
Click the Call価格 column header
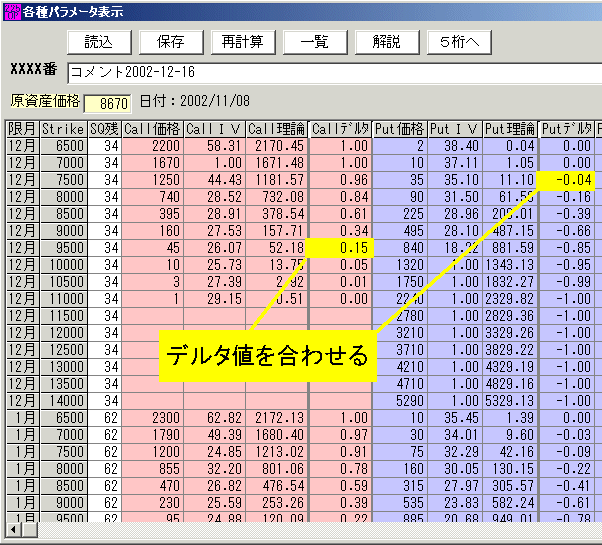(153, 129)
